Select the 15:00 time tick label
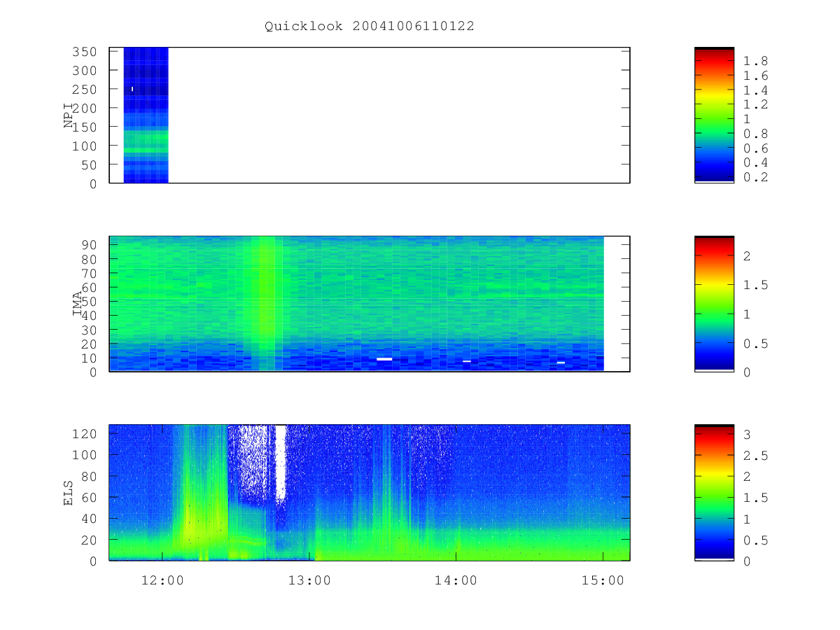The height and width of the screenshot is (630, 840). point(603,580)
